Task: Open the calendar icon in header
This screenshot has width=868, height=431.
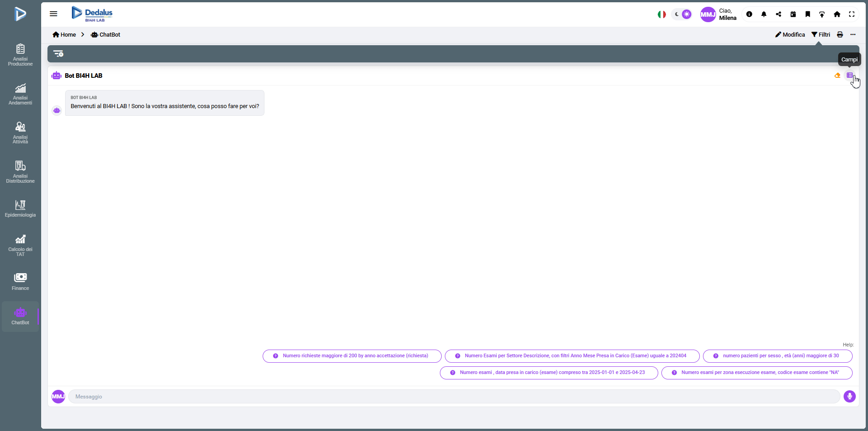Action: tap(793, 14)
